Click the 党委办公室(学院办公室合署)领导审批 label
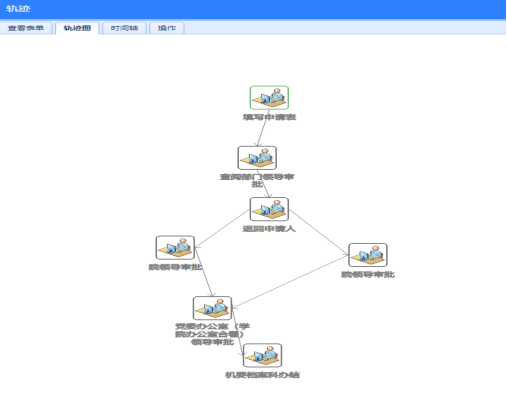This screenshot has height=399, width=507. point(212,334)
